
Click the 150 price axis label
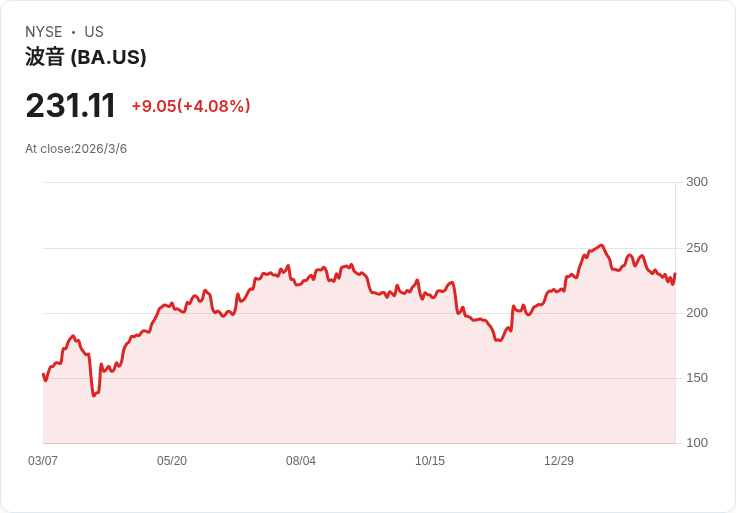click(x=697, y=378)
